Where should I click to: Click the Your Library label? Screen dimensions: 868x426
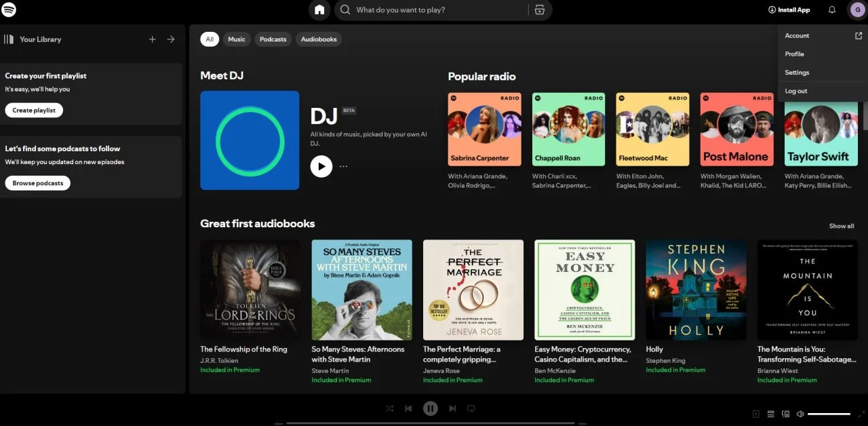(41, 39)
